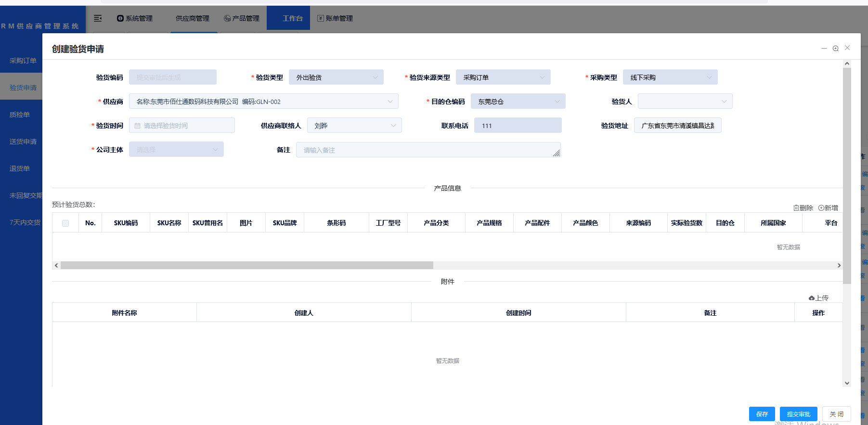Open the 账单管理 menu

[x=335, y=18]
